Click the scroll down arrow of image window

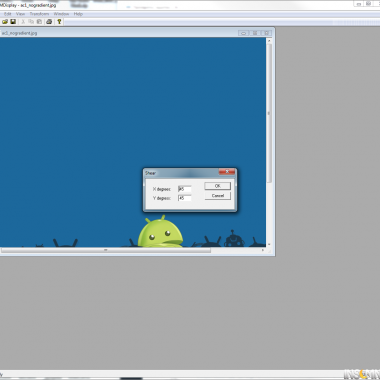(x=269, y=245)
